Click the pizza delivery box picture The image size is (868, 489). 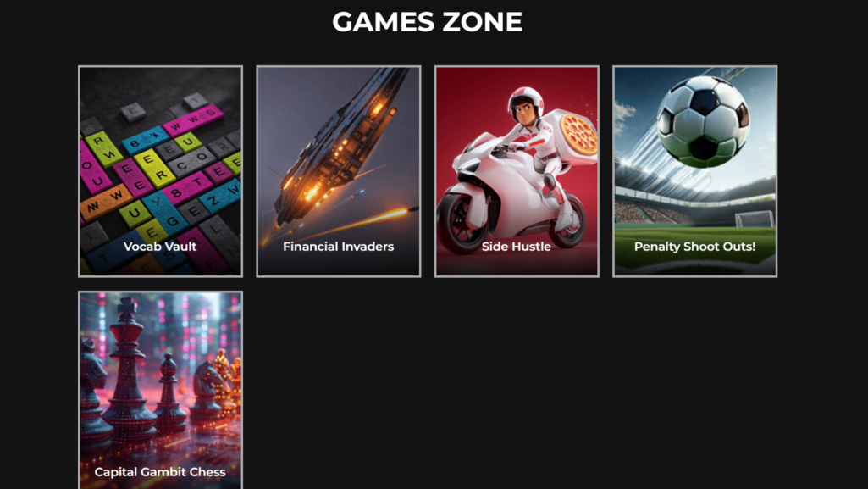click(576, 135)
